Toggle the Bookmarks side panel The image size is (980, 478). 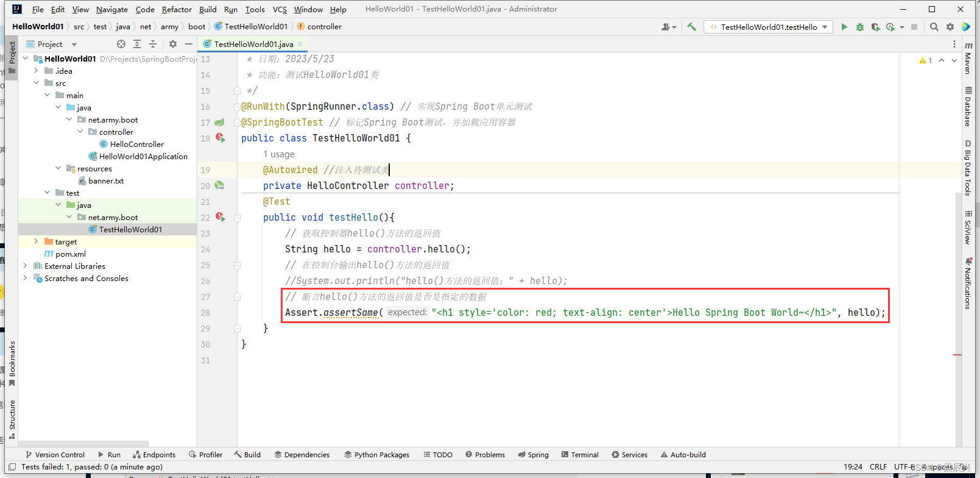[x=12, y=364]
